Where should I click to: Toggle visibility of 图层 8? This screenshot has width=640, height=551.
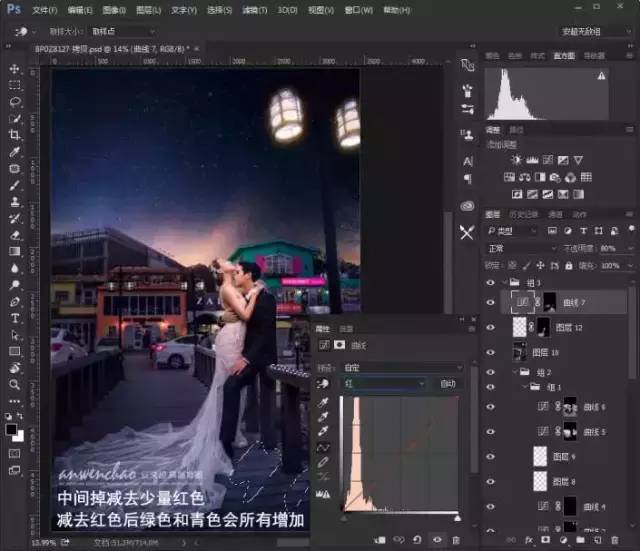pos(491,481)
